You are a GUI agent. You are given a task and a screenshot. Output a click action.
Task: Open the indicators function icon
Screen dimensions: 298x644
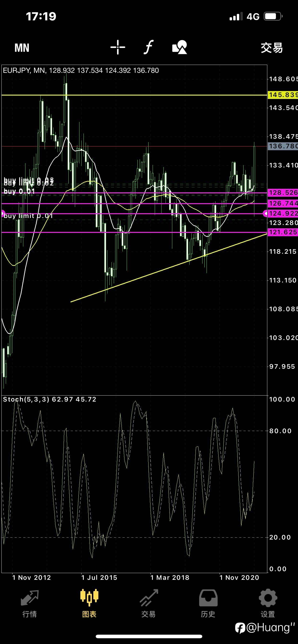point(148,47)
